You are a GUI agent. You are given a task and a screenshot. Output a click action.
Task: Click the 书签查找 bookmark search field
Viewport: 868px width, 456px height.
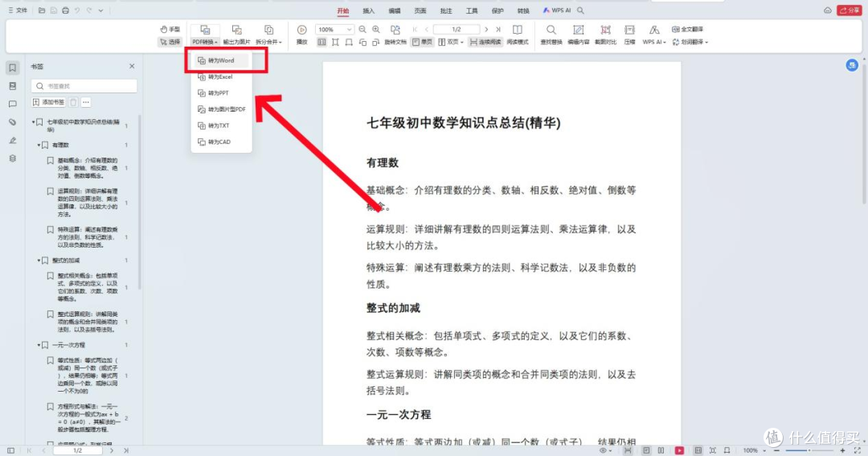84,86
